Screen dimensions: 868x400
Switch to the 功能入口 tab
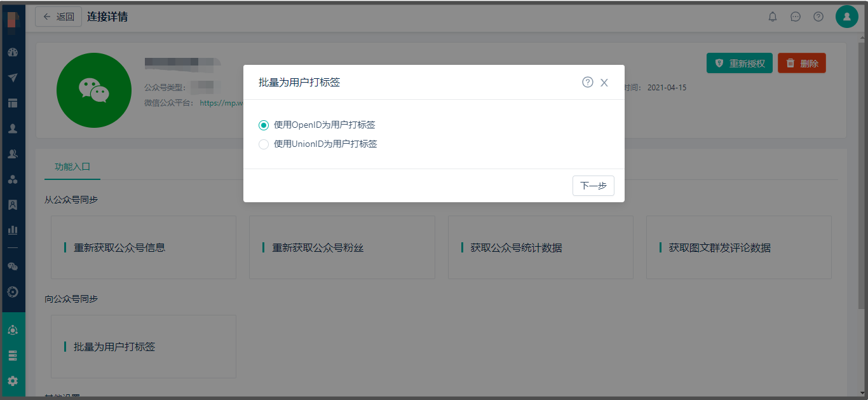72,167
